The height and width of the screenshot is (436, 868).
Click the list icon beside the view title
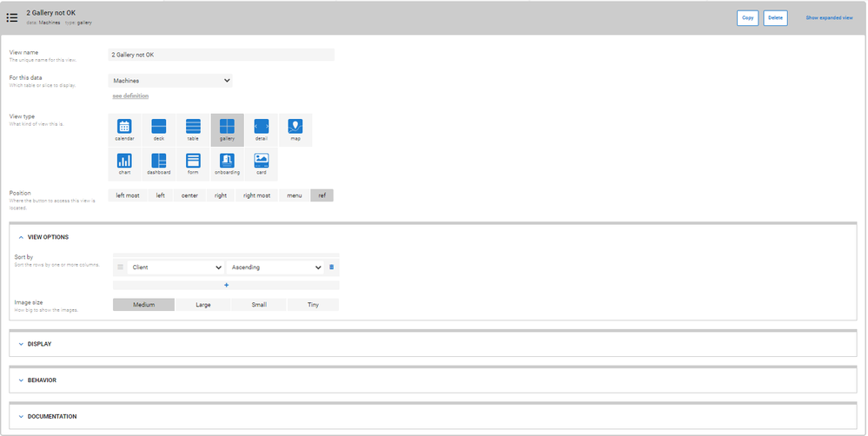coord(12,17)
